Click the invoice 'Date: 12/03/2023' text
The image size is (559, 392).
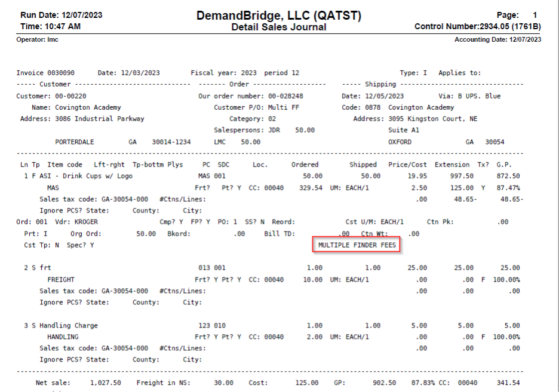(x=128, y=73)
